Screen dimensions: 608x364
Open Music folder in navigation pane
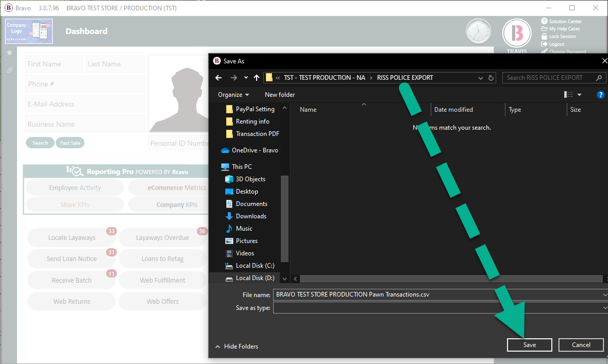click(x=239, y=228)
